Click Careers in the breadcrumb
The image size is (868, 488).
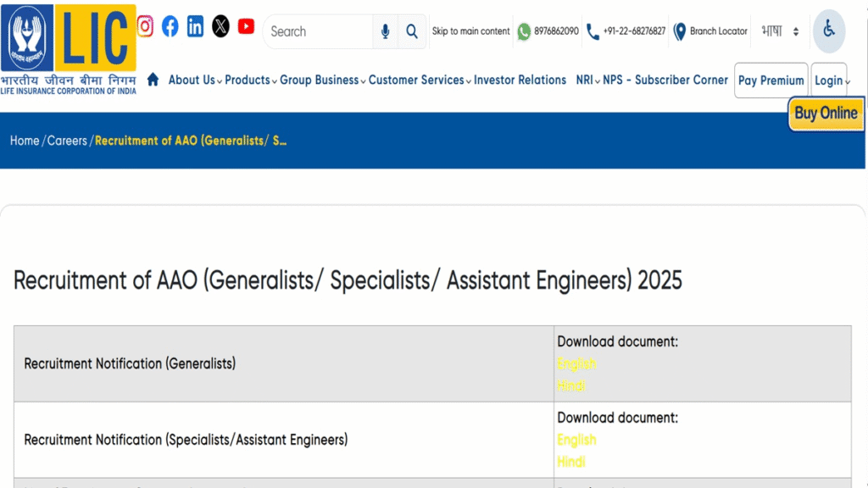coord(67,141)
